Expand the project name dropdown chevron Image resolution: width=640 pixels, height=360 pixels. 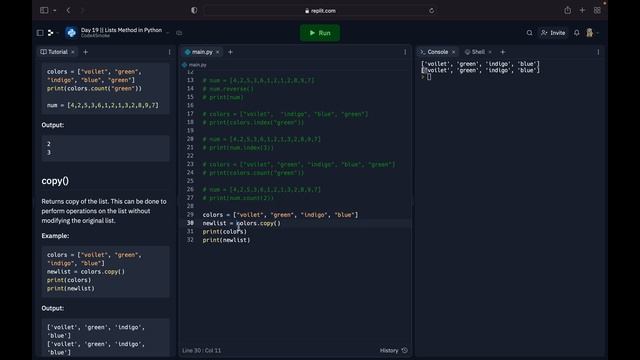coord(167,33)
